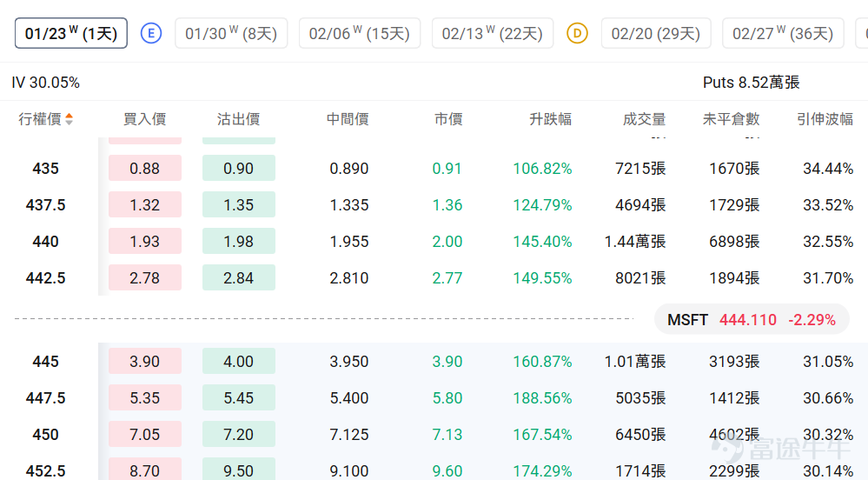Select the 01/23 (1天) expiry tab
Image resolution: width=868 pixels, height=480 pixels.
click(x=71, y=33)
